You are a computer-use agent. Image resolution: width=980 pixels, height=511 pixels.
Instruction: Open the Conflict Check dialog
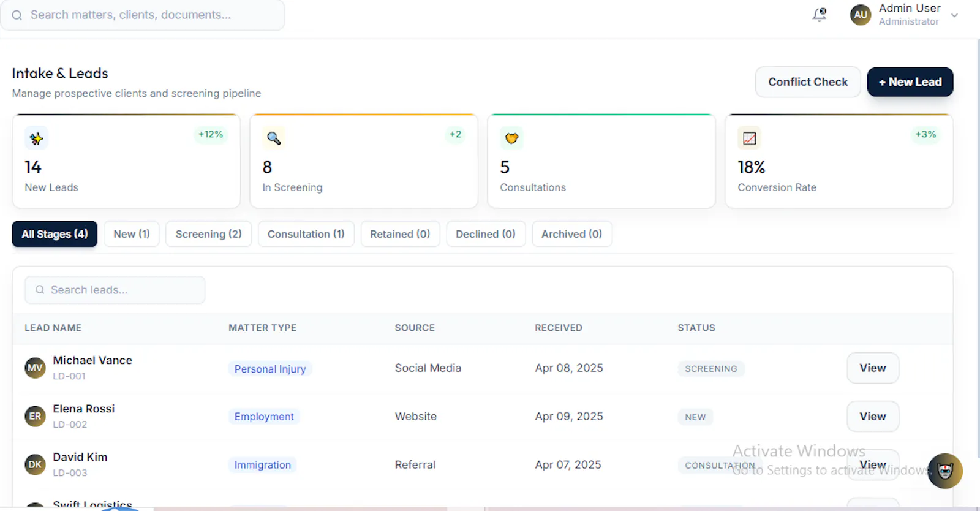click(808, 82)
